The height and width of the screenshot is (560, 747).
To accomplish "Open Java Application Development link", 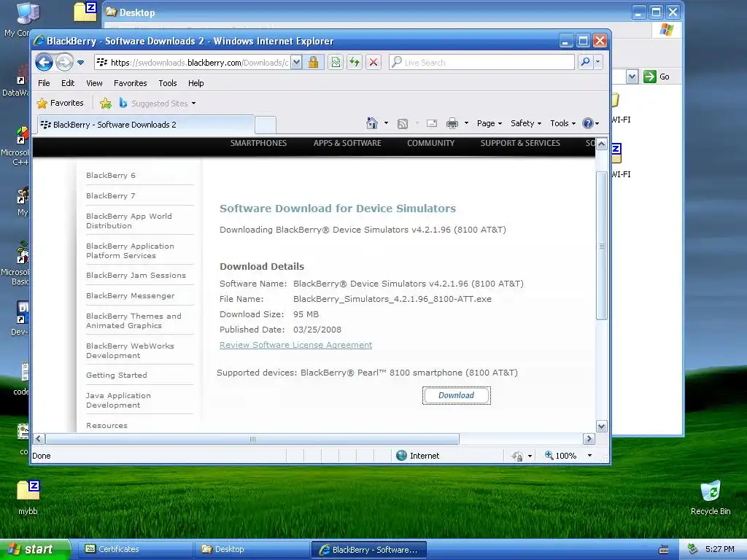I will coord(118,400).
